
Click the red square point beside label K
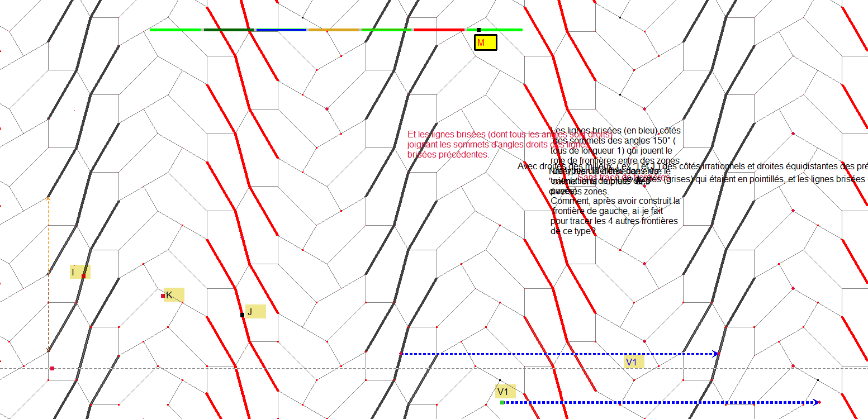point(163,296)
